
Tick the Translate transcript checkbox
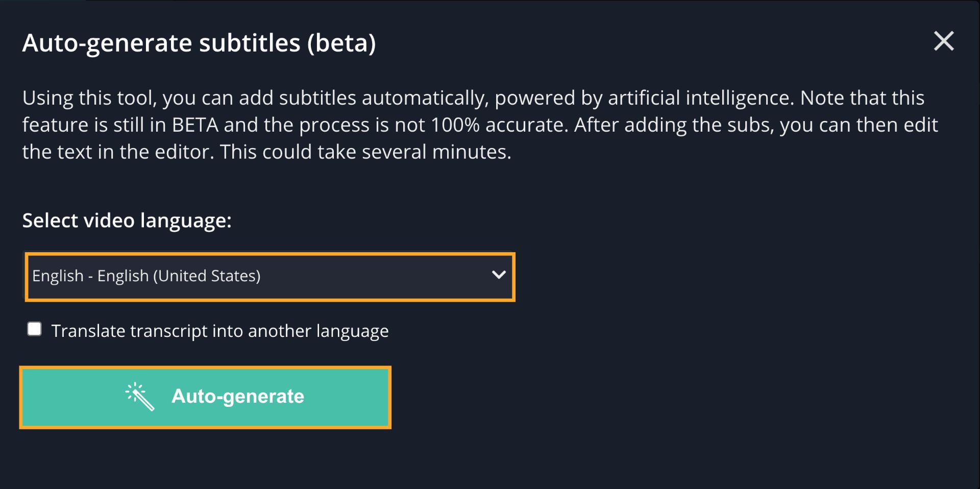34,329
